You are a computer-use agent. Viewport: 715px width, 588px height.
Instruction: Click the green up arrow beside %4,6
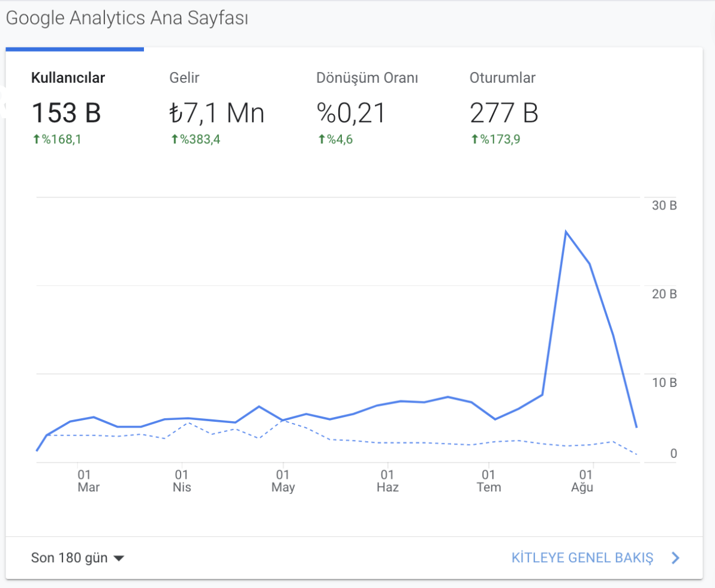[x=321, y=140]
